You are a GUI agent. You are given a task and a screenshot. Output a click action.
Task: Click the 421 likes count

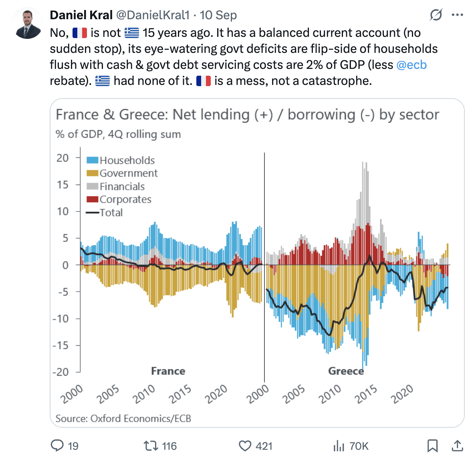click(264, 446)
